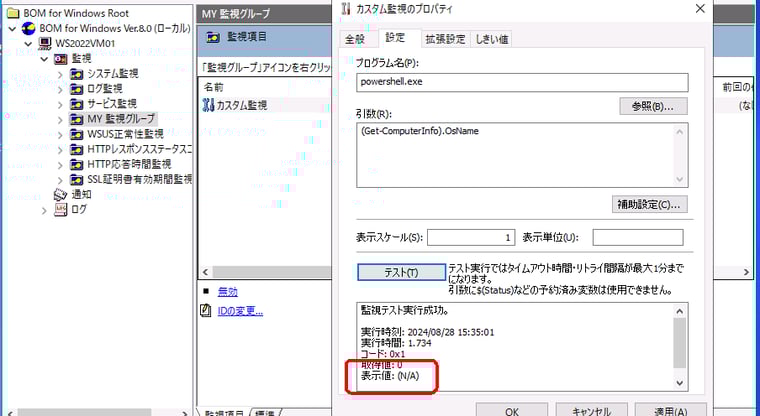Close the カスタム監視のプロパティ dialog

700,9
